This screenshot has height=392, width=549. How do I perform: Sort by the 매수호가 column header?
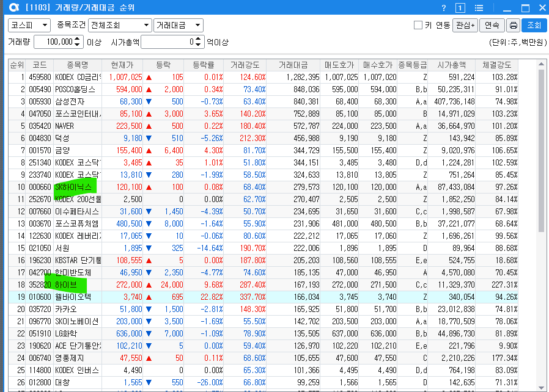[378, 65]
